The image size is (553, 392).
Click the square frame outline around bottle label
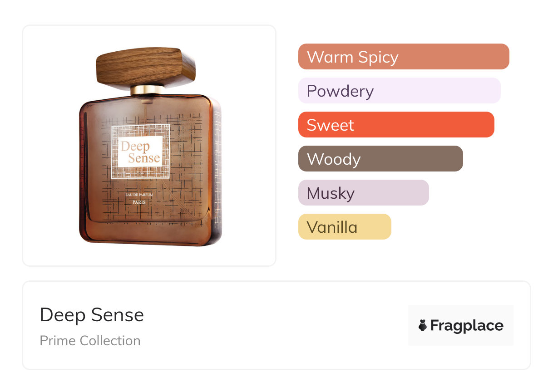[x=112, y=152]
